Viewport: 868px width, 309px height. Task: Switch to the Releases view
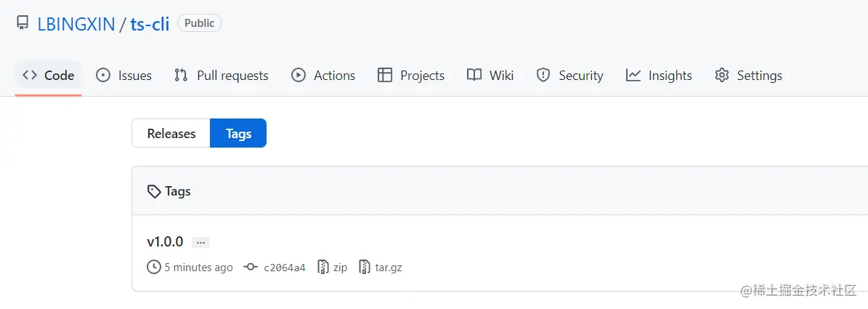tap(171, 134)
